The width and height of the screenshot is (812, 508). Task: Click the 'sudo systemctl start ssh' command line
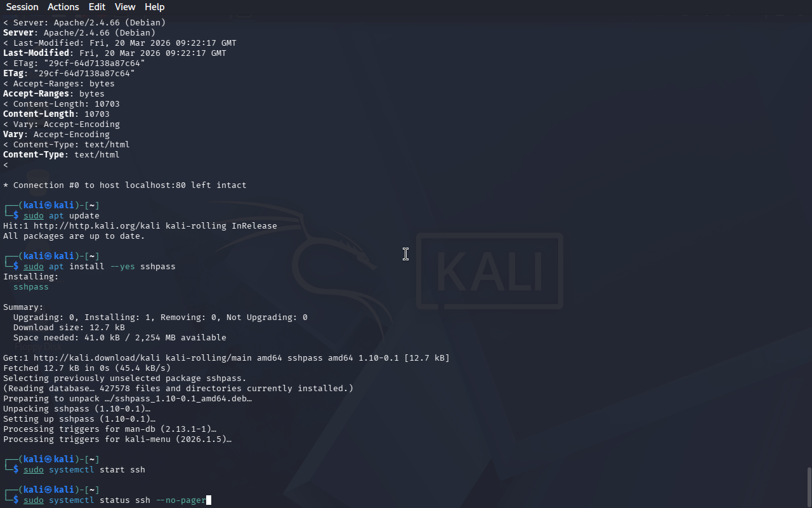click(84, 470)
